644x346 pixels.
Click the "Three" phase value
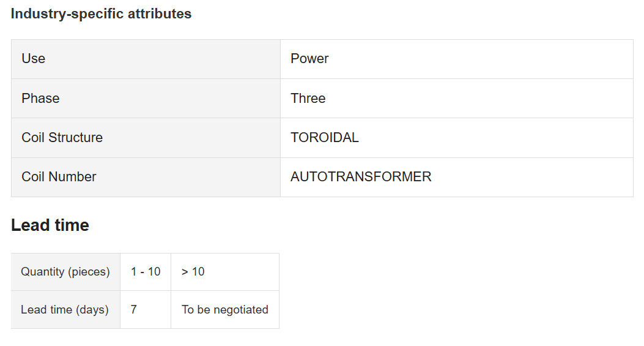pos(308,99)
